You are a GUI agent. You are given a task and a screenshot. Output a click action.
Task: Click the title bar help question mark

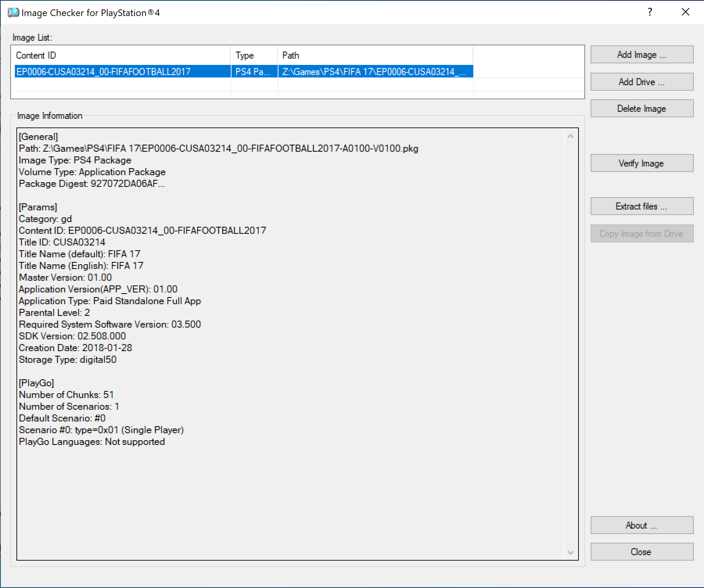[650, 12]
